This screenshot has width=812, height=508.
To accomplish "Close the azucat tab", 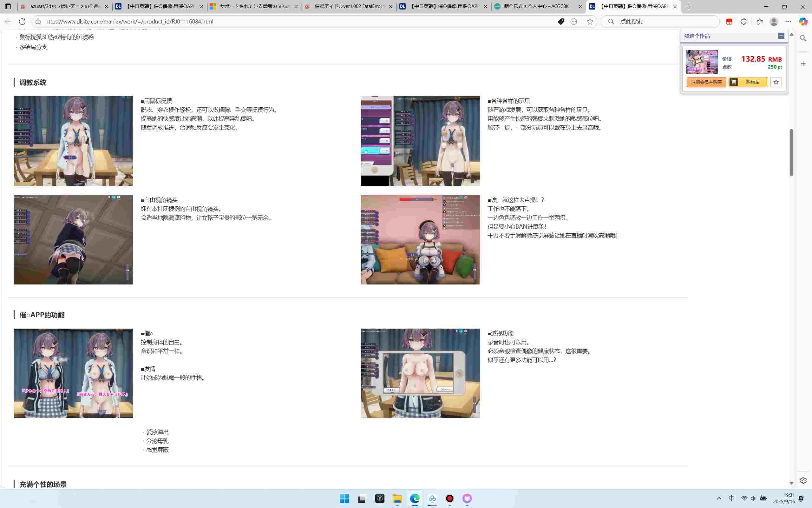I will 106,6.
